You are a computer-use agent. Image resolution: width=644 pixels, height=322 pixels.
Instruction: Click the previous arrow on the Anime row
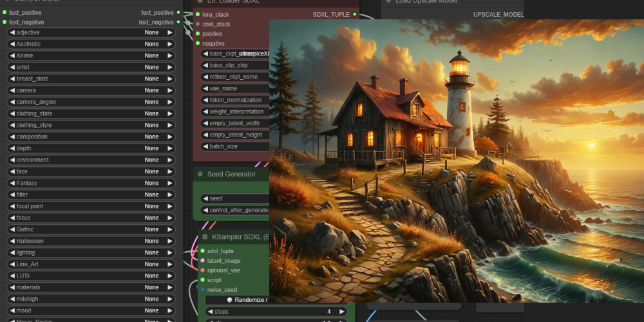12,55
